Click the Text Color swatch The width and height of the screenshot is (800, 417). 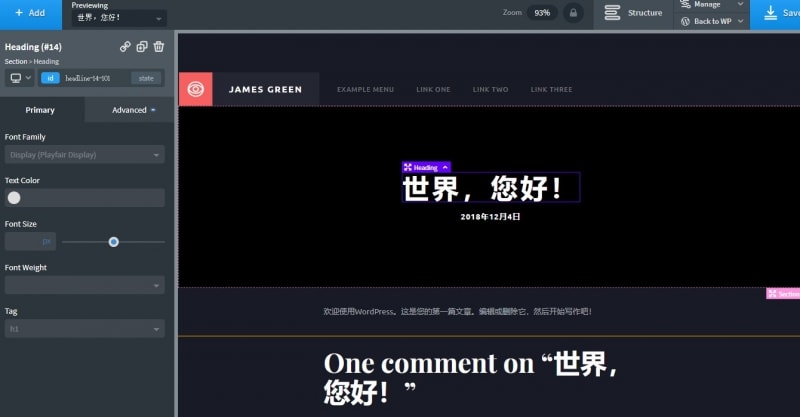point(14,198)
